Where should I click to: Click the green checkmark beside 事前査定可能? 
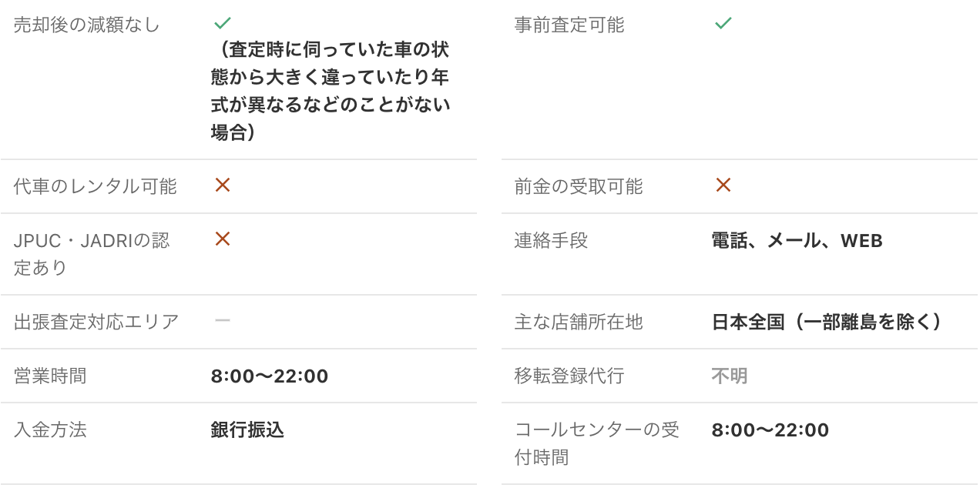click(723, 23)
